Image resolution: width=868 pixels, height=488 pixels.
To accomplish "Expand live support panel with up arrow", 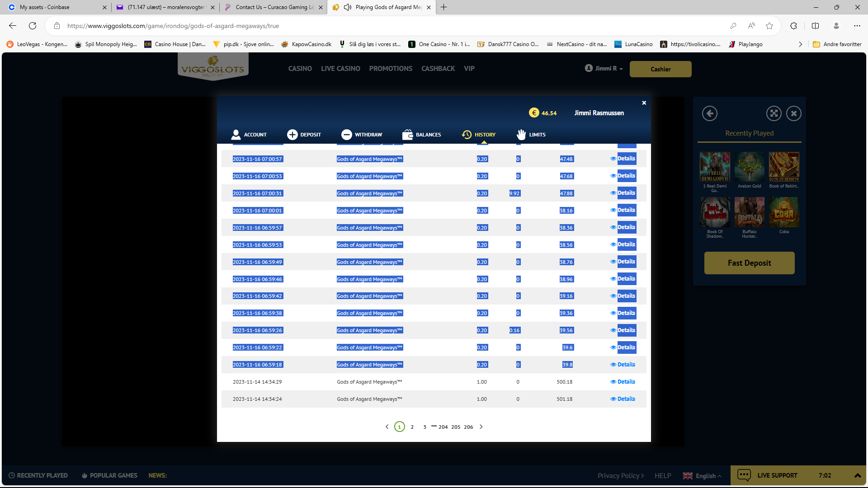I will (857, 475).
